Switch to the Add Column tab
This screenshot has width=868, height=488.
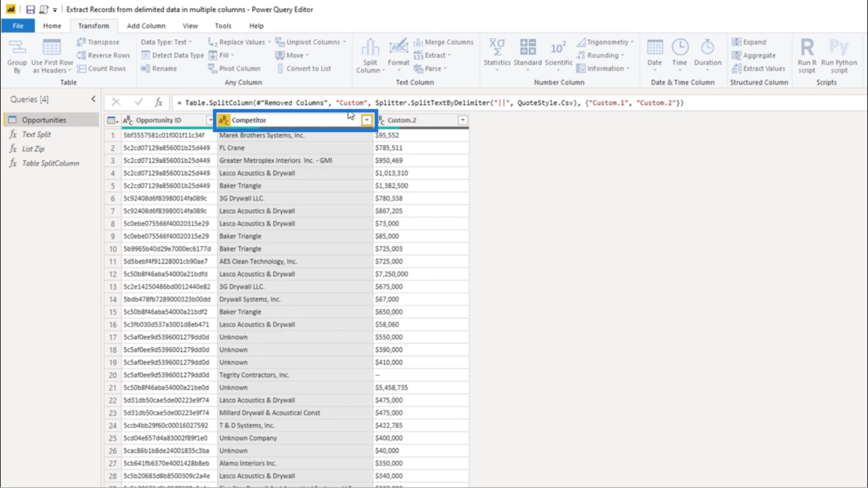point(146,26)
